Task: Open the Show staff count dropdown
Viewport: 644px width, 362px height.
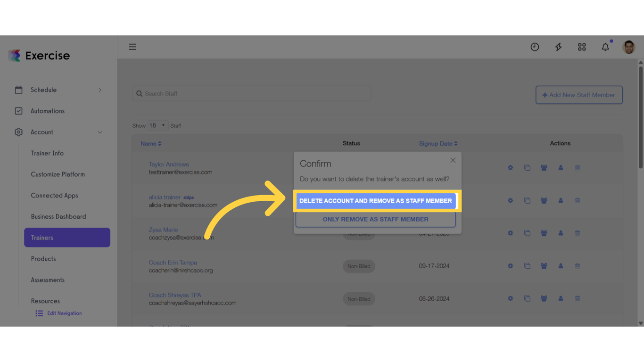Action: [x=157, y=125]
